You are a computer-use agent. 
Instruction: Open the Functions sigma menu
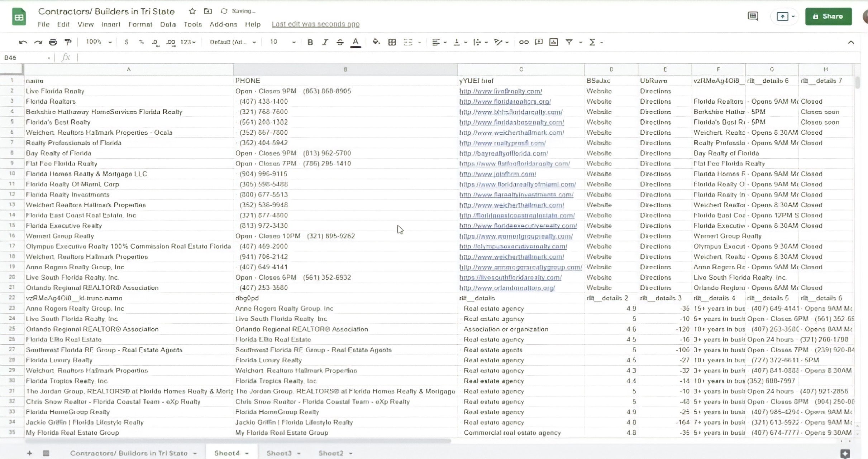(592, 42)
